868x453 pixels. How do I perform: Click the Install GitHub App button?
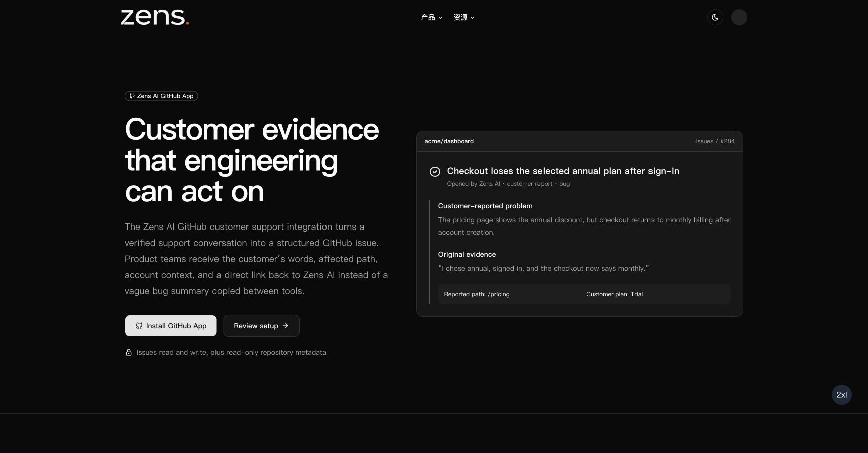click(x=171, y=326)
